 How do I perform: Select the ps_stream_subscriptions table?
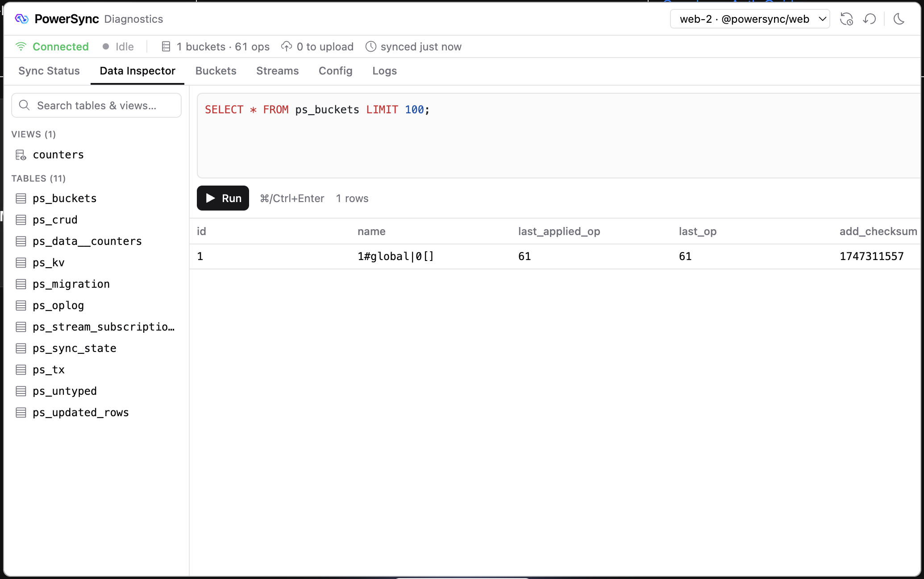[x=96, y=327]
